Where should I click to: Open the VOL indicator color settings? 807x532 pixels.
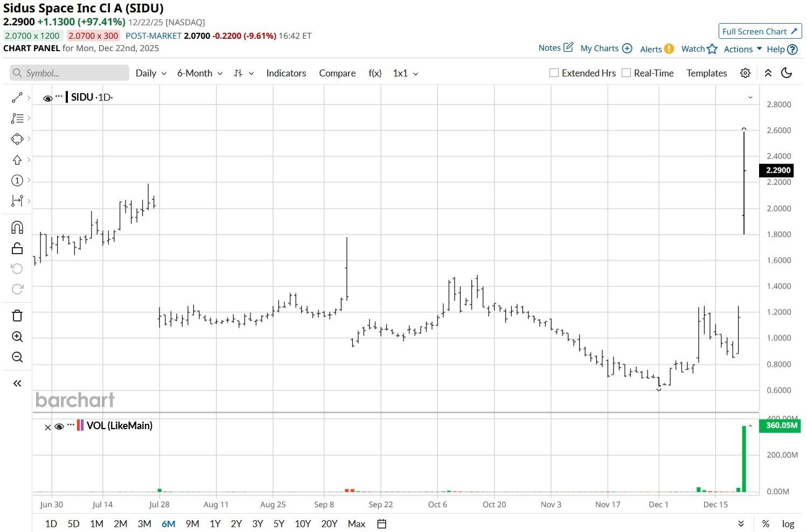(x=80, y=425)
